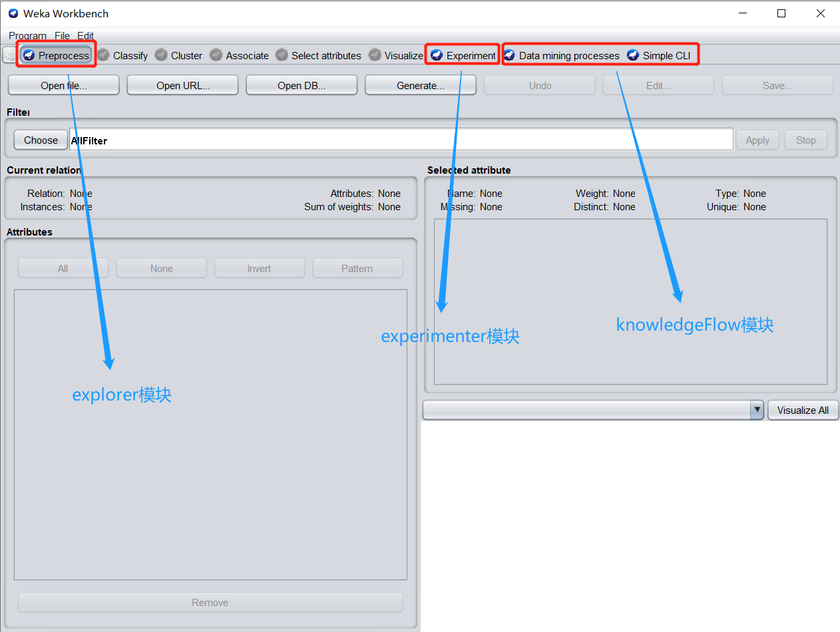Click the Associate tab's Weka globe icon

[x=216, y=55]
